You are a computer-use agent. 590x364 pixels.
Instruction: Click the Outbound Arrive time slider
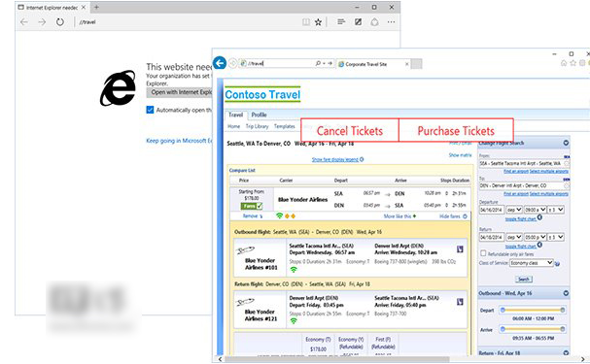(x=532, y=329)
